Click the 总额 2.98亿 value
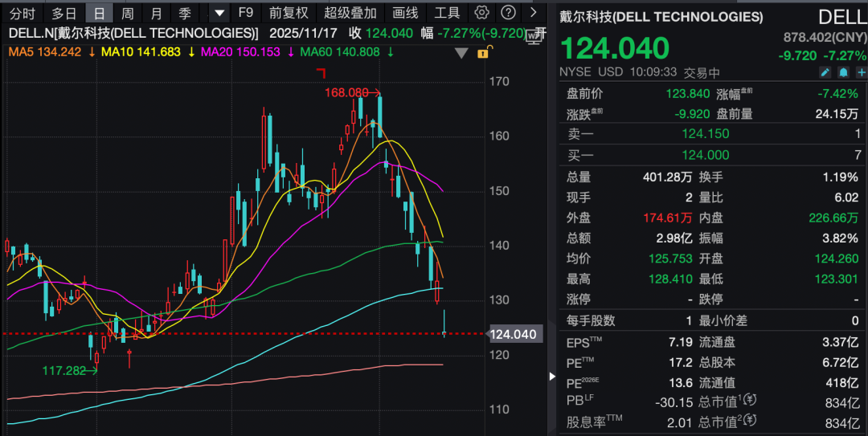This screenshot has width=868, height=436. [x=674, y=238]
